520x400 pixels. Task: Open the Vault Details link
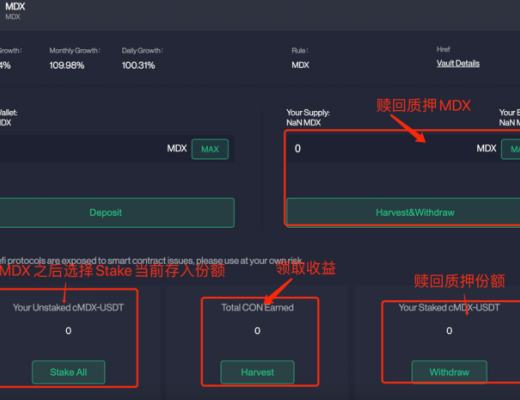pyautogui.click(x=458, y=63)
